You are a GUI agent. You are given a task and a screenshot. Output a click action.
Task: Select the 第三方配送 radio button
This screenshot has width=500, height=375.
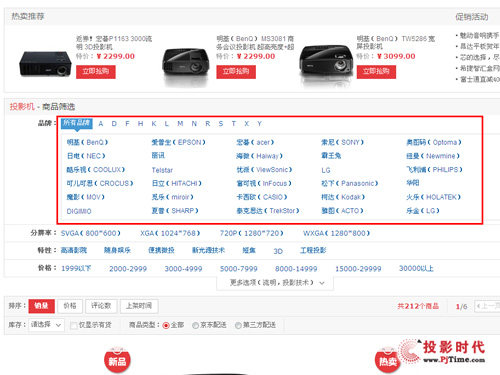point(238,325)
